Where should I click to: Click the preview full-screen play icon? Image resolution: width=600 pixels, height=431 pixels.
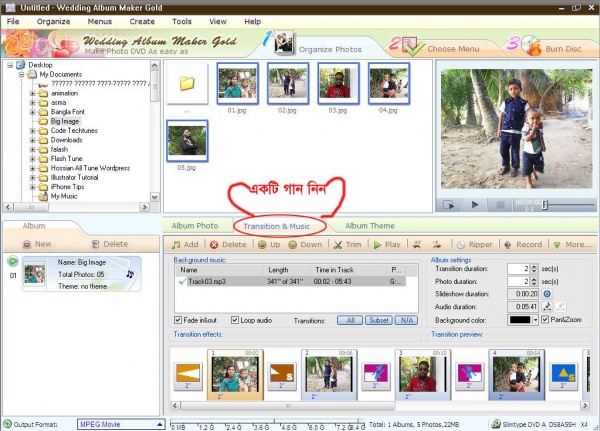tap(448, 205)
